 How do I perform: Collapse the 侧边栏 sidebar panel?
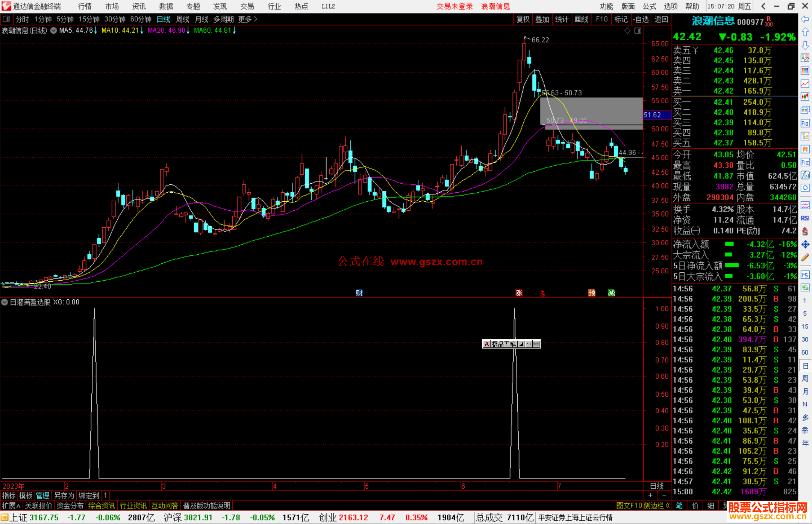coord(657,506)
